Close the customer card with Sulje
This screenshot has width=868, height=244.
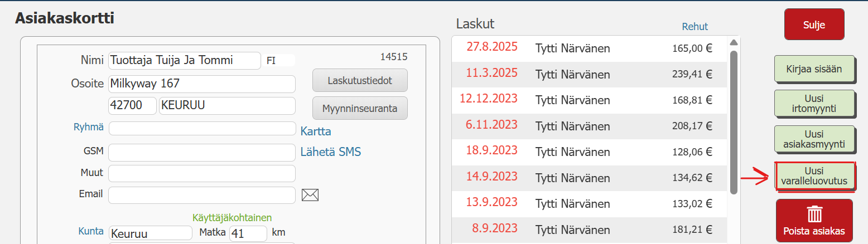814,25
